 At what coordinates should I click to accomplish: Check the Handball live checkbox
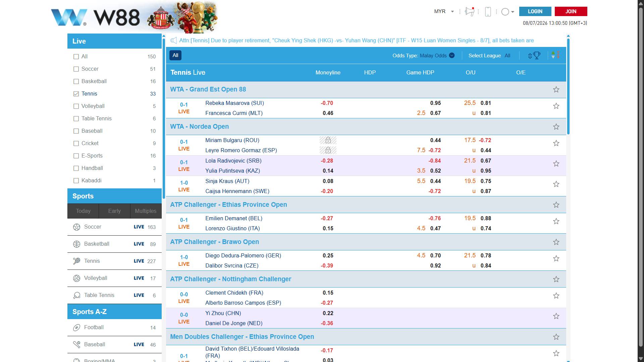point(76,168)
